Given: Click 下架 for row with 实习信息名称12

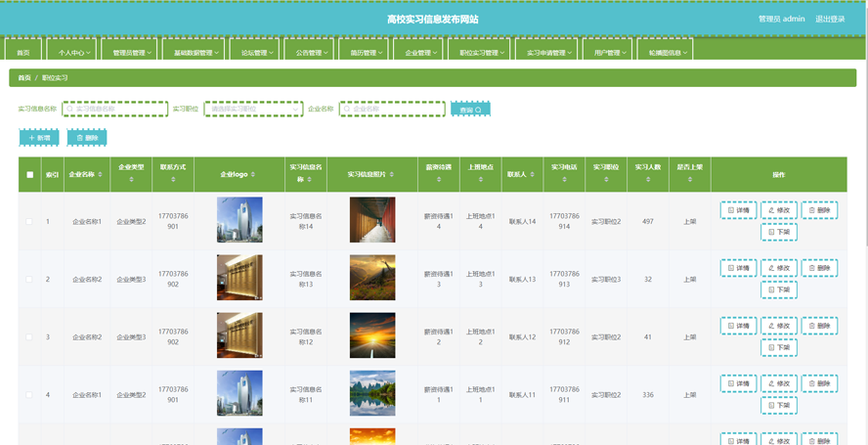Looking at the screenshot, I should 779,348.
